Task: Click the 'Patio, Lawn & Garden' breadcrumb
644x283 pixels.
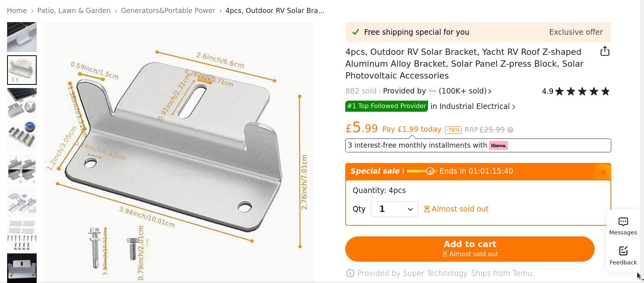Action: coord(74,11)
